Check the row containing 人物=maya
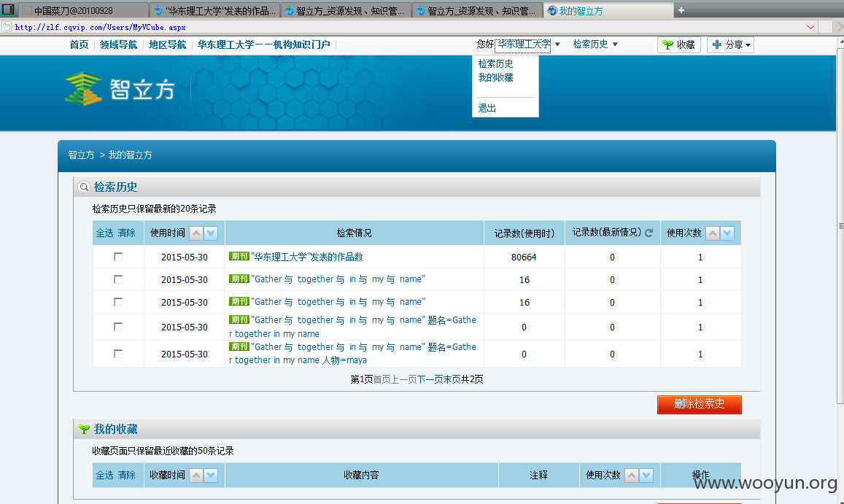844x504 pixels. coord(118,354)
